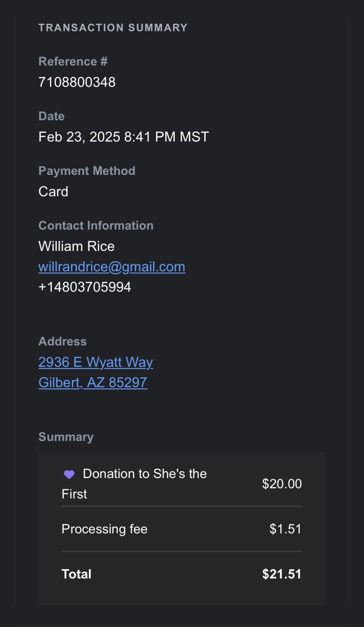The width and height of the screenshot is (364, 627).
Task: Open the willrandrice@gmail.com email link
Action: click(112, 266)
